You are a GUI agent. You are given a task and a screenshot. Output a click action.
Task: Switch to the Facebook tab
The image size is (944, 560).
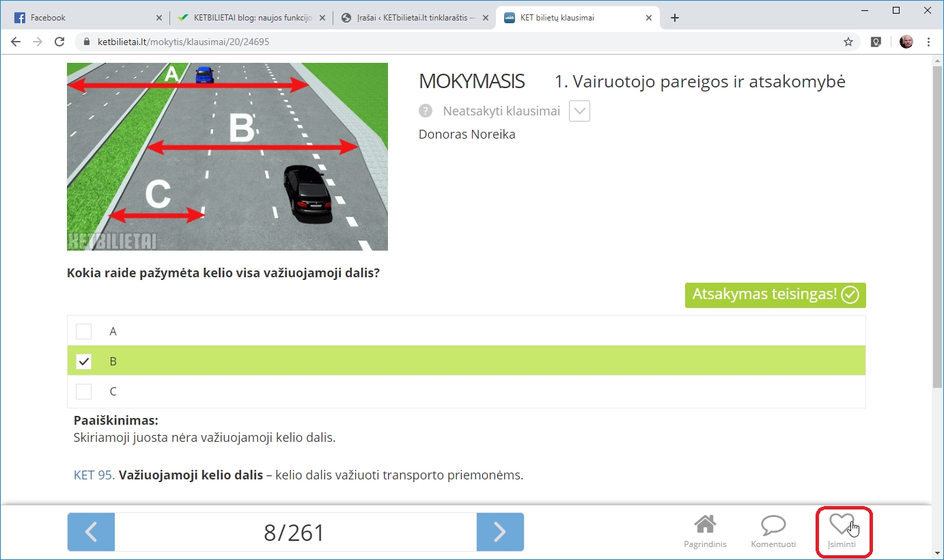82,18
